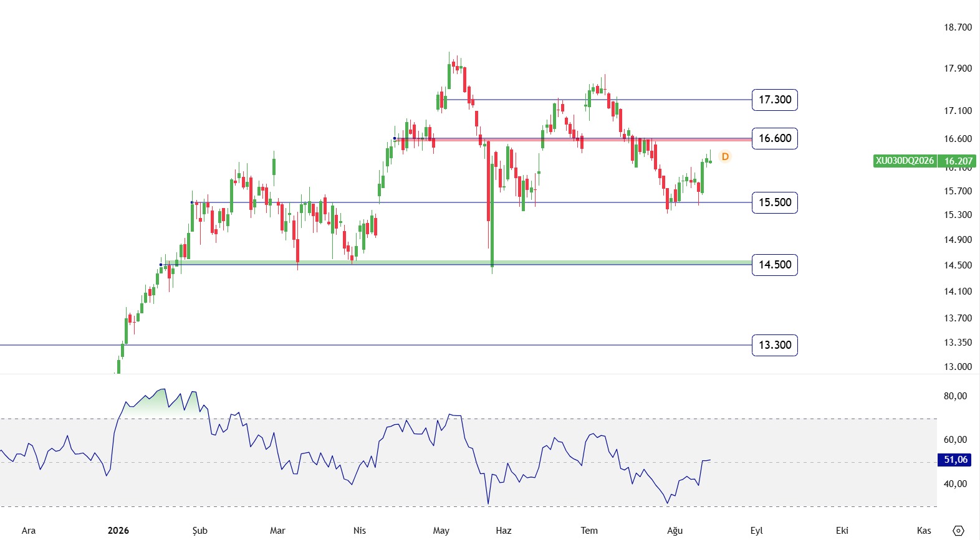Click the Haz label on time axis

click(x=504, y=531)
